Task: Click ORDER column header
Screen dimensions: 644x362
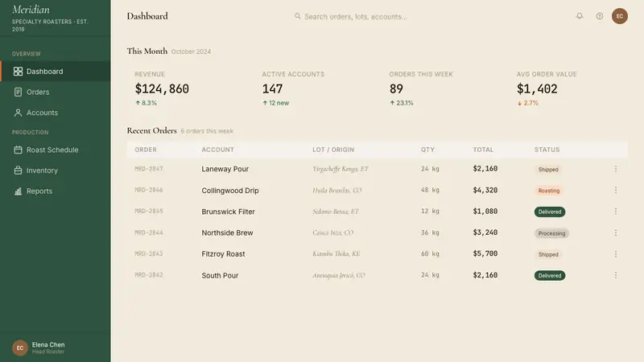Action: (x=146, y=150)
